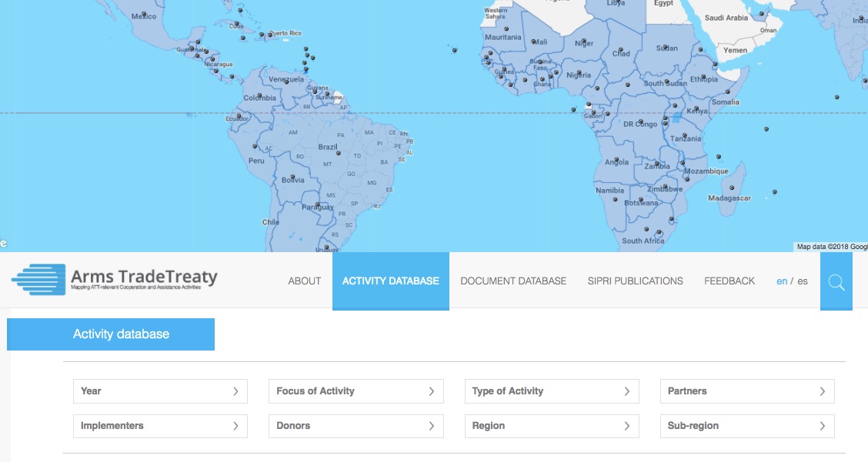Click the map marker on Saudi Arabia

[761, 14]
